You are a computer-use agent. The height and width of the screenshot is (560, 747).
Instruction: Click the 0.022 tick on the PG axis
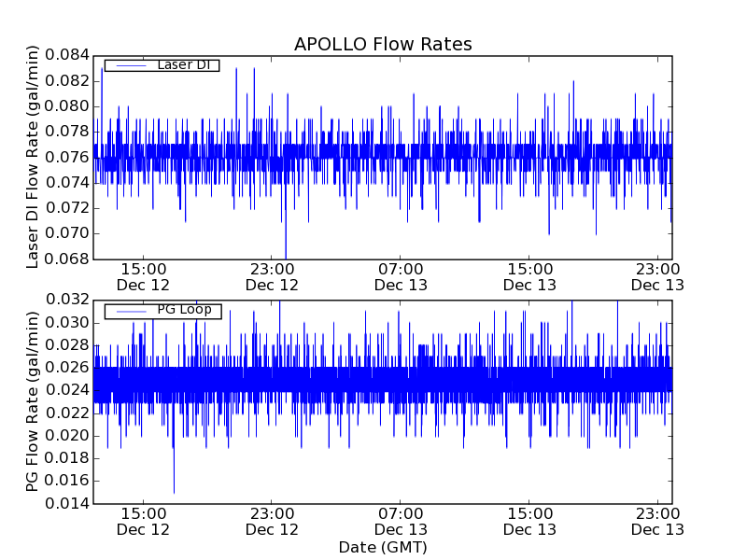(67, 413)
